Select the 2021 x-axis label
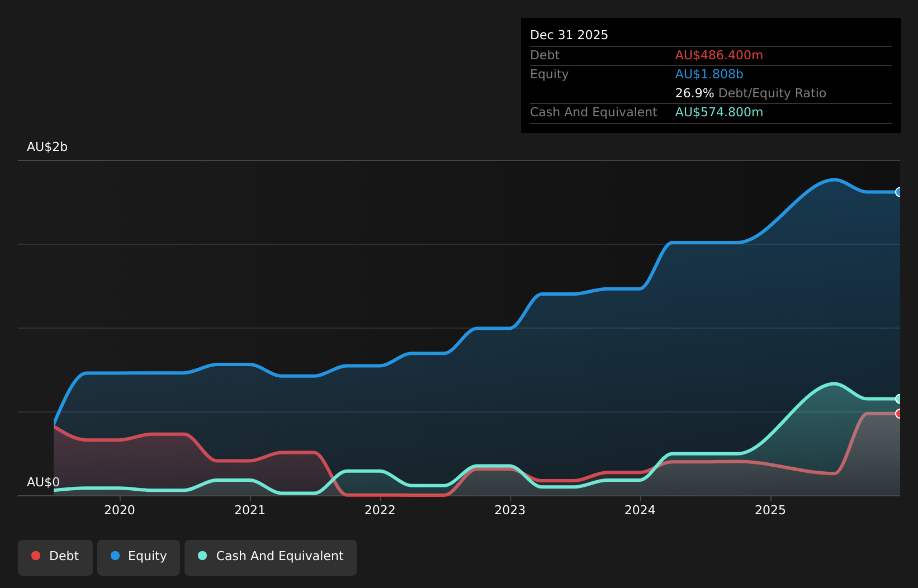This screenshot has height=588, width=918. click(x=250, y=510)
